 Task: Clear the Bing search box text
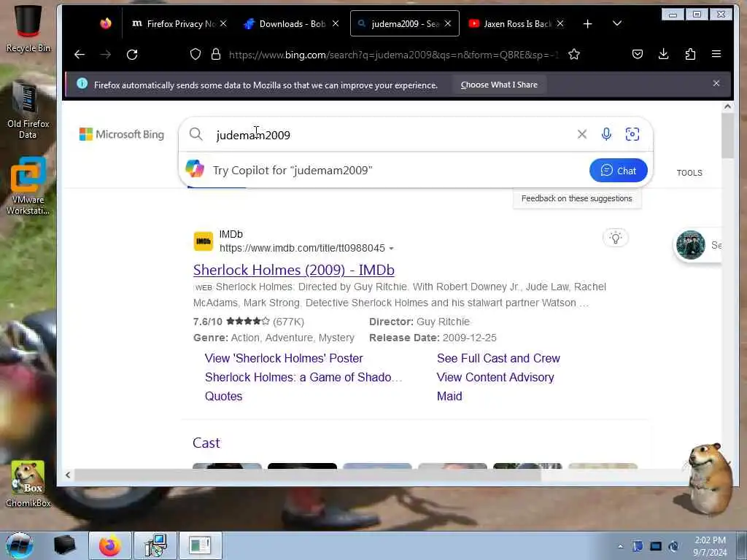pyautogui.click(x=581, y=134)
